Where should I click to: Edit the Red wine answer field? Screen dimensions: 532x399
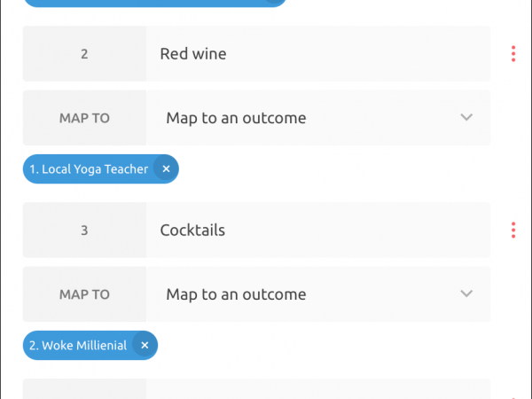pos(317,54)
